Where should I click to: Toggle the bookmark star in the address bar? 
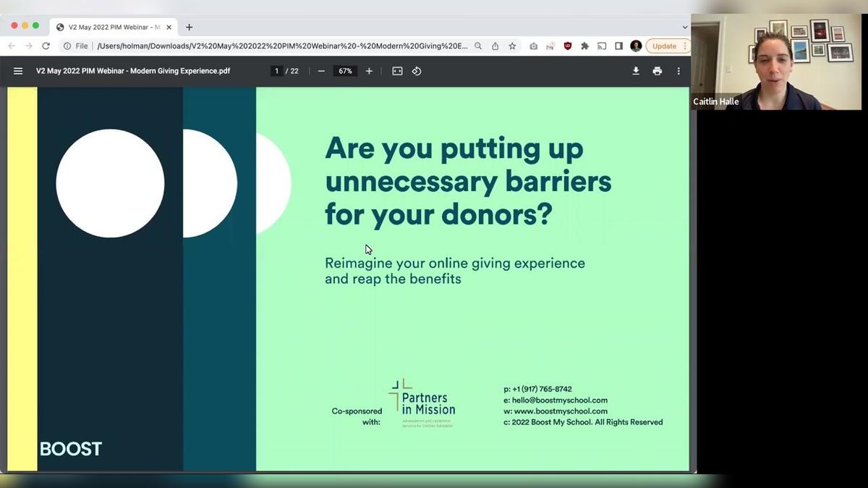coord(511,46)
